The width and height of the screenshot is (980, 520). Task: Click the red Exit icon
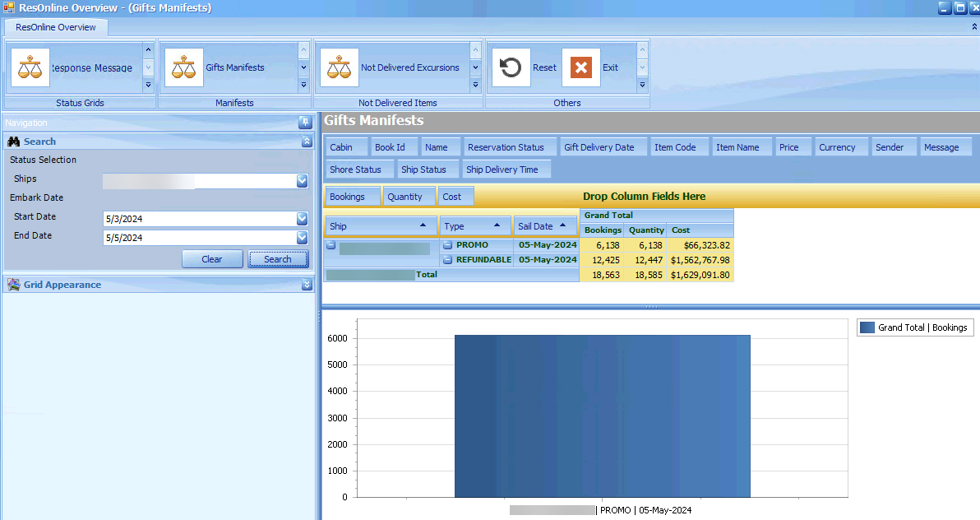[581, 67]
